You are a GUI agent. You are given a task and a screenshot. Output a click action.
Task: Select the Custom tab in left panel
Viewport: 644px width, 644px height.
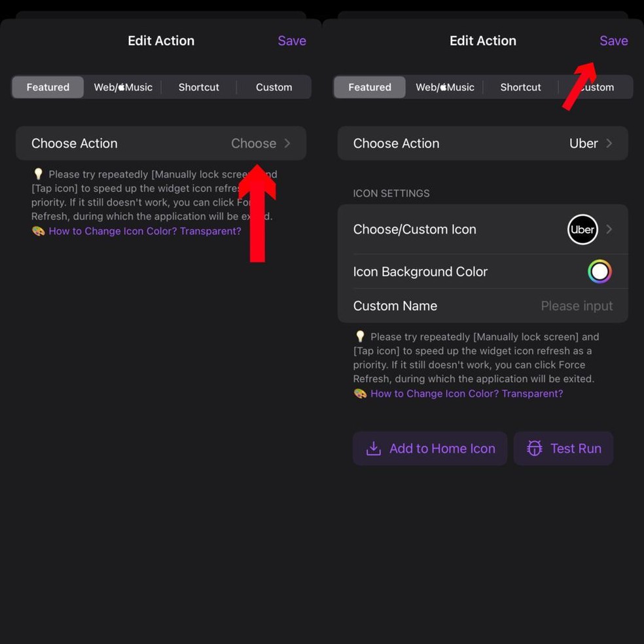tap(274, 87)
